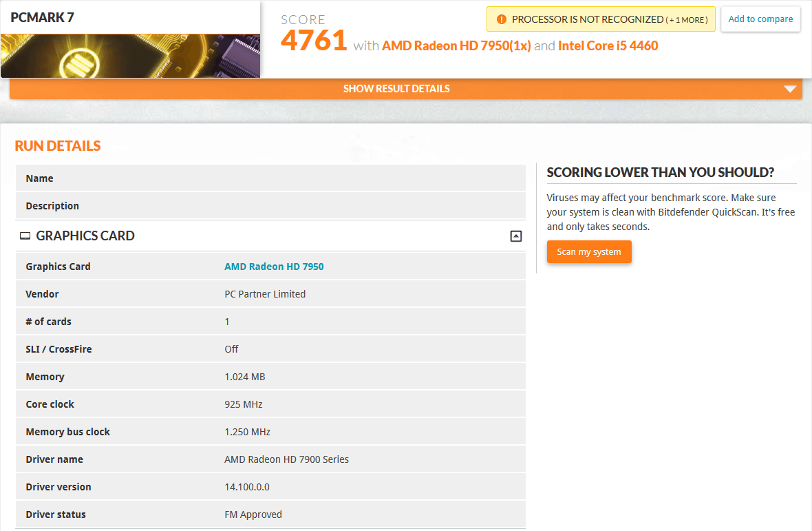Click Scoring Lower Than You Should heading
The width and height of the screenshot is (812, 531).
click(x=661, y=172)
